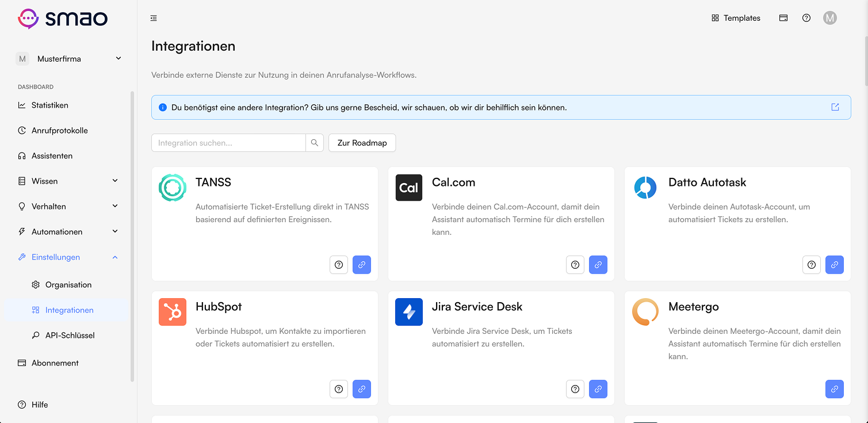Screen dimensions: 868x423
Task: Open help for the TANSS integration
Action: coord(339,265)
